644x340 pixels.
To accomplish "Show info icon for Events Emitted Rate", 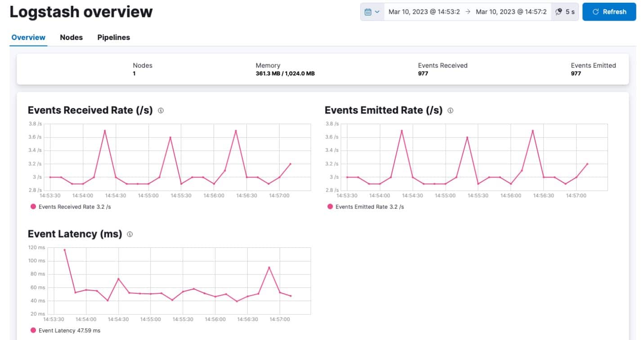I will click(450, 110).
